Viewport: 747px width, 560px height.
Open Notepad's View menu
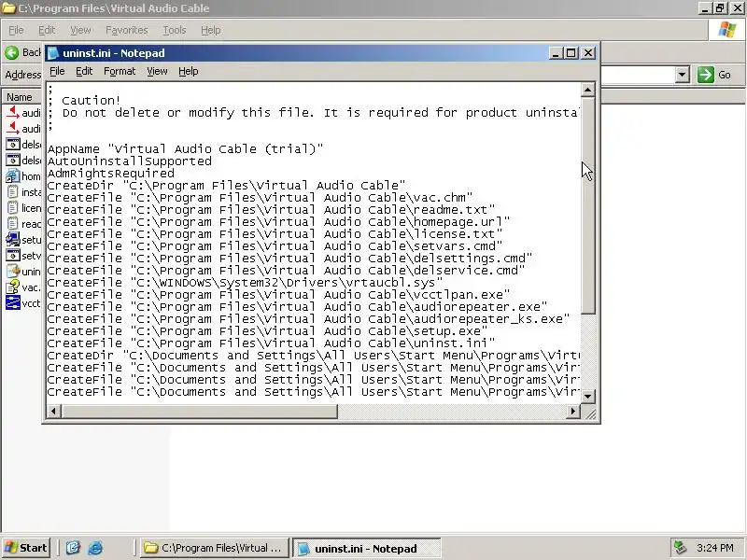tap(157, 72)
